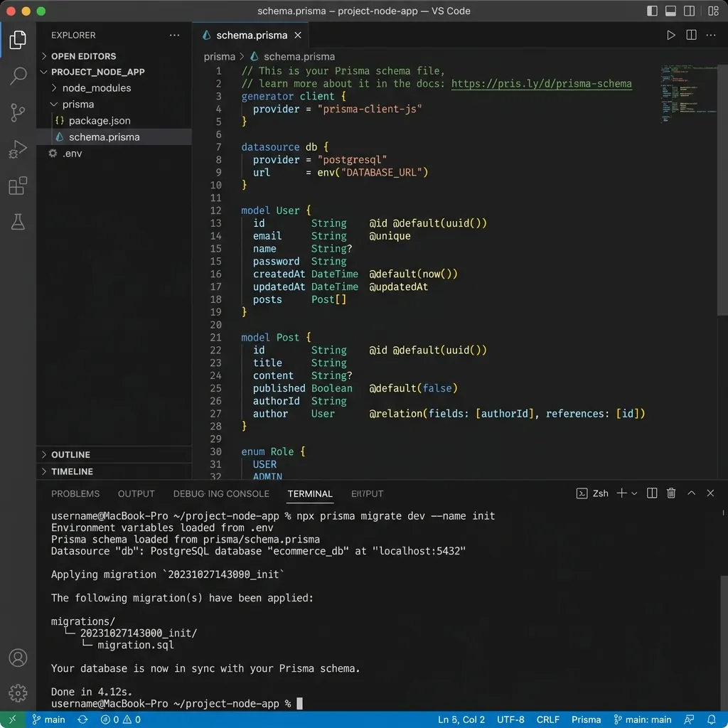The image size is (728, 728).
Task: Change the CRLF end of line sequence
Action: point(548,719)
